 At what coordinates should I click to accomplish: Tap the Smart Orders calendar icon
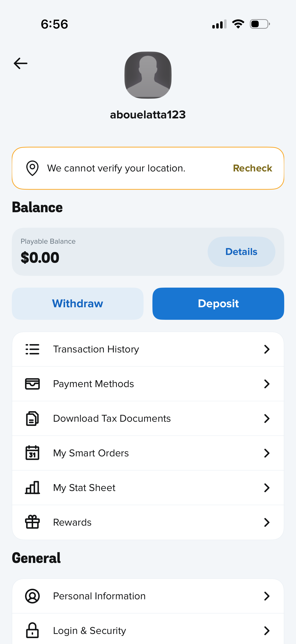(32, 453)
